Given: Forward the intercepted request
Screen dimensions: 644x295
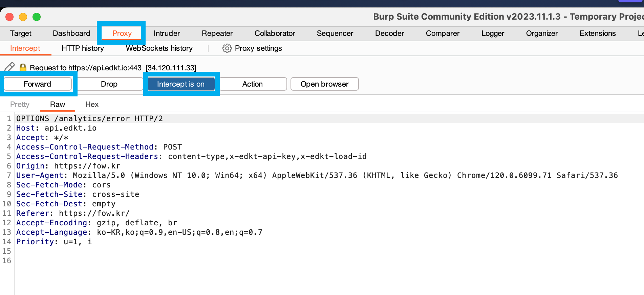Looking at the screenshot, I should point(38,84).
